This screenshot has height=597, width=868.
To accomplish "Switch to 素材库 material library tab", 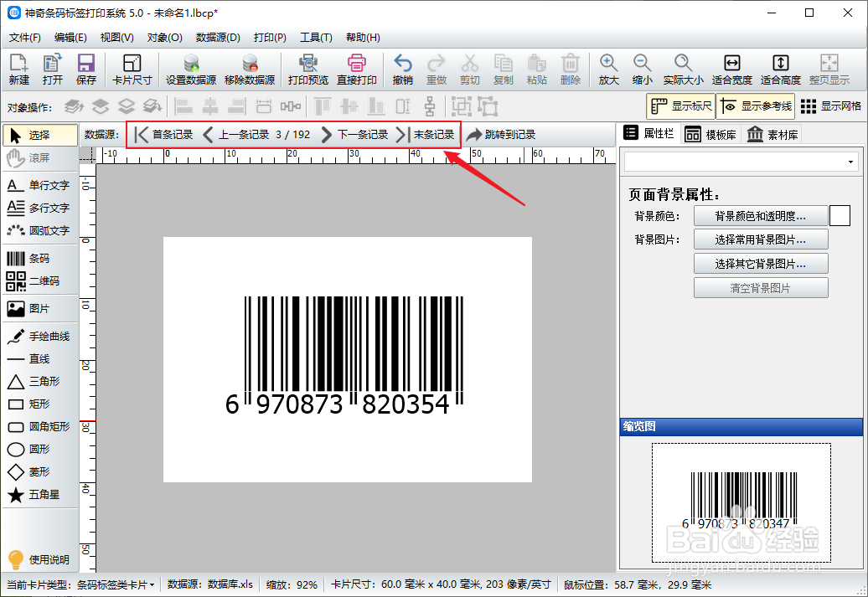I will 772,135.
